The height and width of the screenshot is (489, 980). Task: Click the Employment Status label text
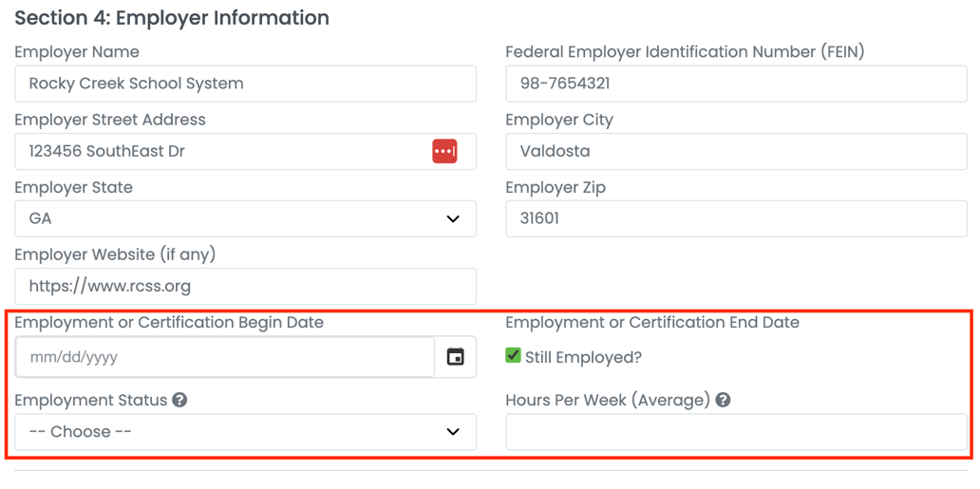91,400
